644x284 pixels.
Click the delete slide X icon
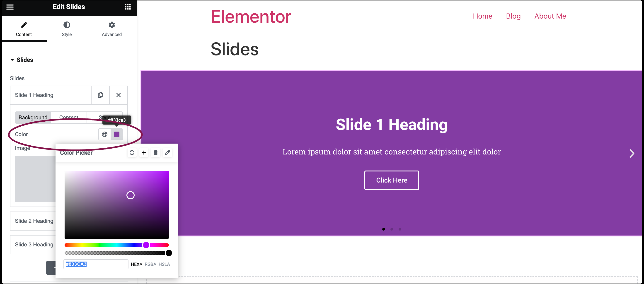coord(119,95)
